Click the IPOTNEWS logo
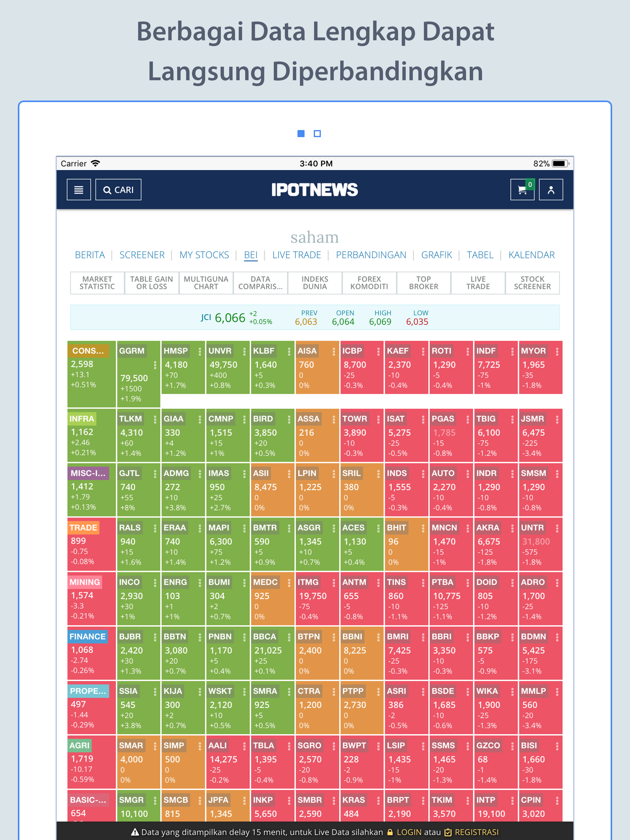Screen dimensions: 630x840 tap(315, 189)
